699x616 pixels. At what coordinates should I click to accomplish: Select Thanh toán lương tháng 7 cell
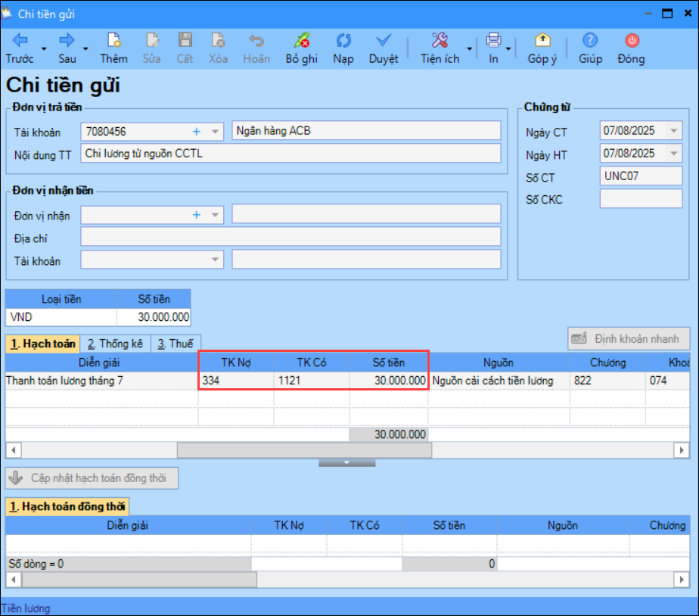(x=101, y=381)
